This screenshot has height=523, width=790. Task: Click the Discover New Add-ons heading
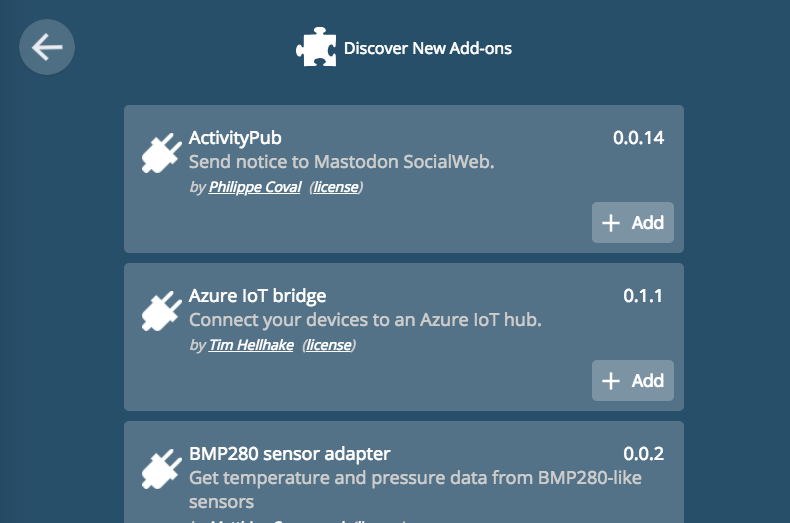pyautogui.click(x=428, y=48)
